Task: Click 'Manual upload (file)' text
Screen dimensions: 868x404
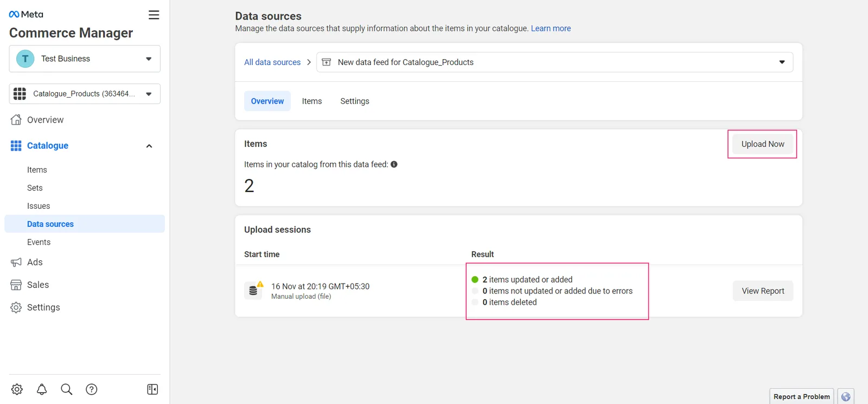Action: pos(301,297)
